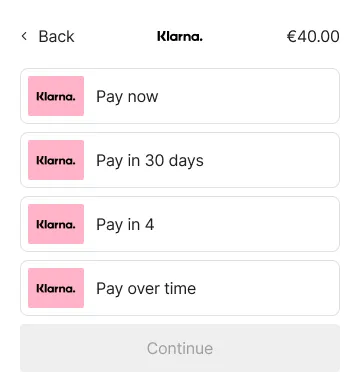Go back using the Back text link
Image resolution: width=360 pixels, height=392 pixels.
[56, 36]
